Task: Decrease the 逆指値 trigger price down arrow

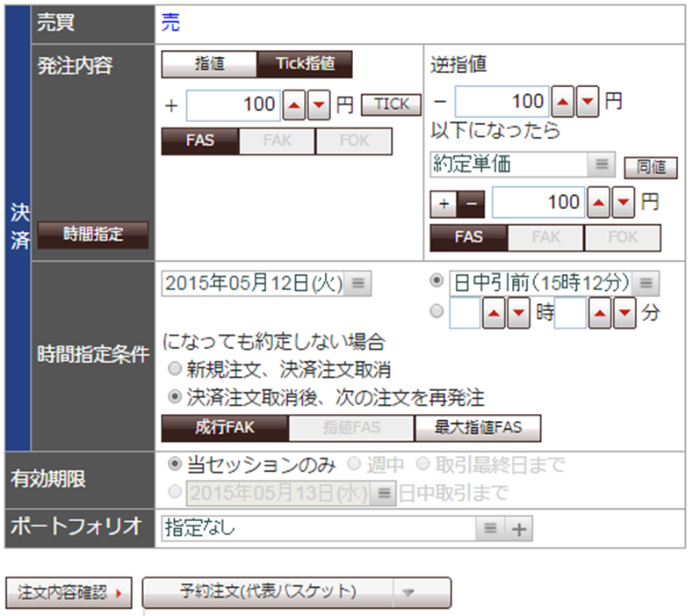Action: pyautogui.click(x=588, y=102)
